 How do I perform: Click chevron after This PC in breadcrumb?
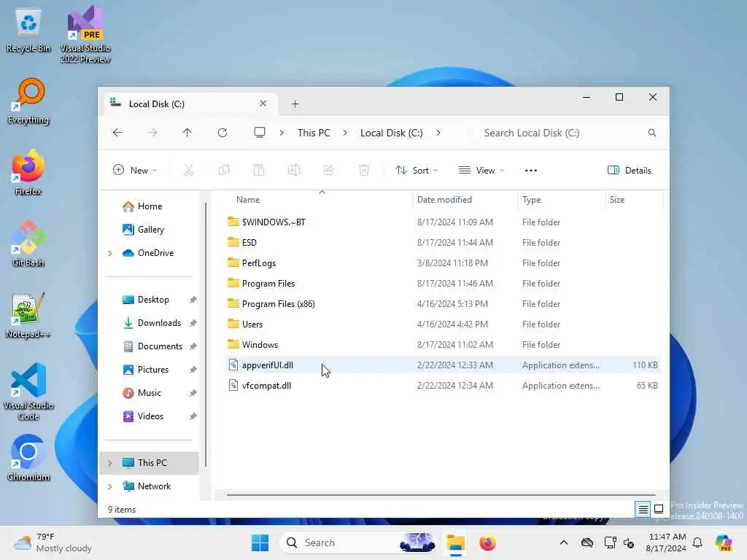[x=345, y=133]
